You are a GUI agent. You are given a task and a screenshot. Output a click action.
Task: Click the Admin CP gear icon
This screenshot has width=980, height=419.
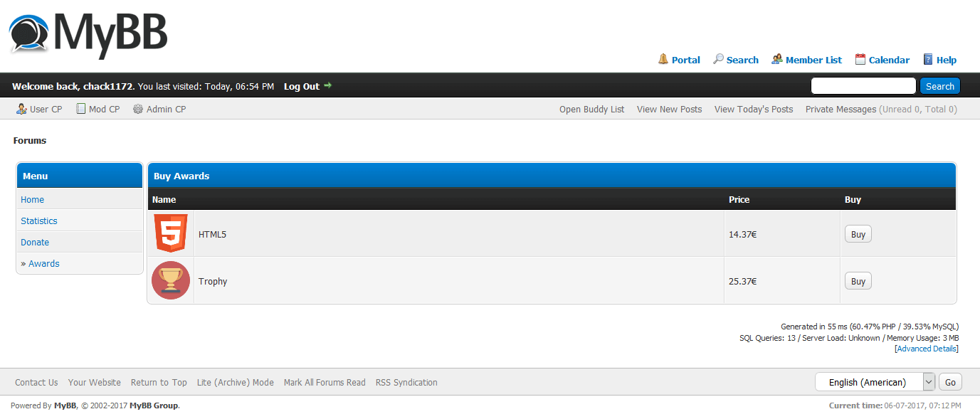click(x=138, y=109)
